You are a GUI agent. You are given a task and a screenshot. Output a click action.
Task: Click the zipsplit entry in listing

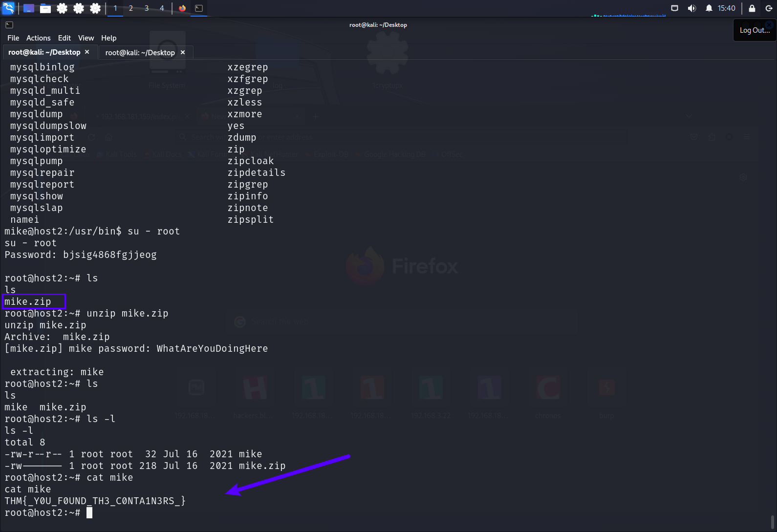[251, 219]
